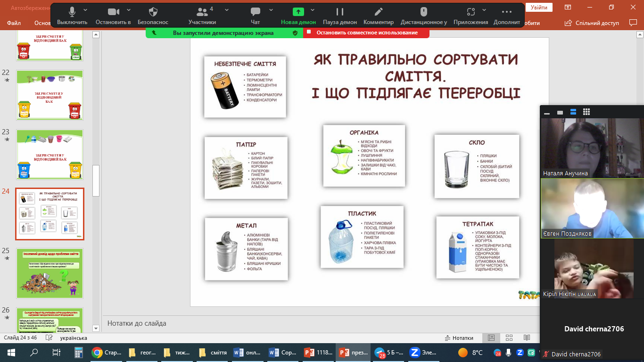Click into Нотатки до слайда field
The image size is (644, 362).
321,323
